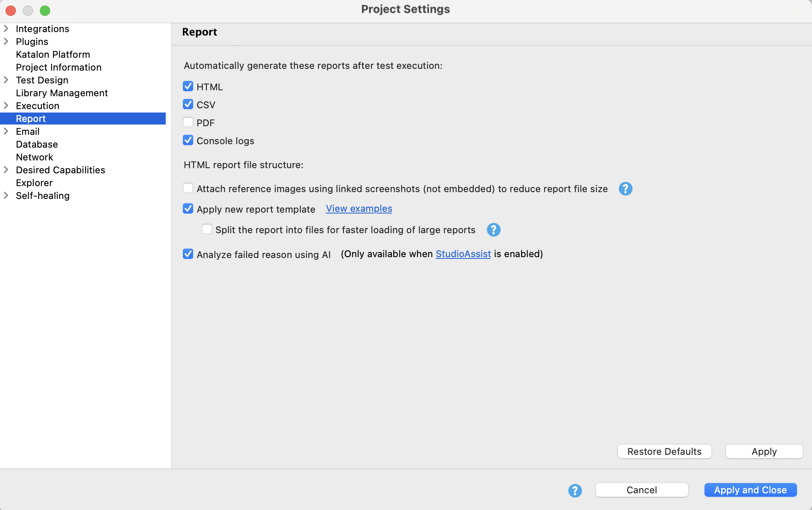The height and width of the screenshot is (510, 812).
Task: Uncheck HTML report generation
Action: pyautogui.click(x=188, y=86)
